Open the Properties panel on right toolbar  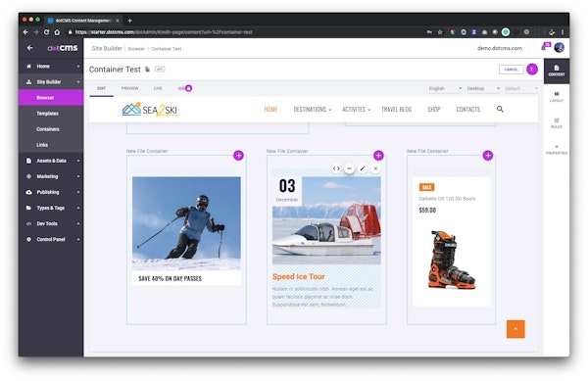[x=557, y=150]
